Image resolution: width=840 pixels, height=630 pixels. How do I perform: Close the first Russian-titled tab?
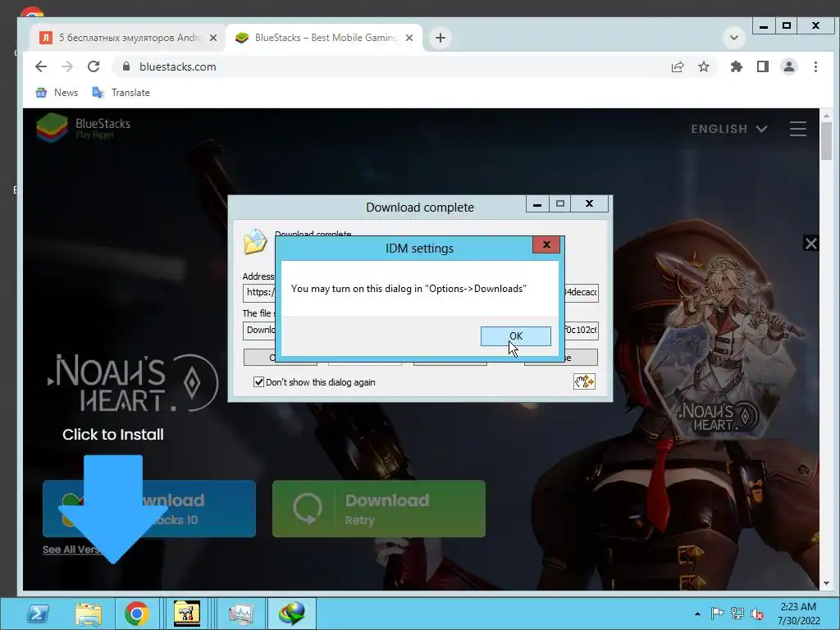(213, 38)
